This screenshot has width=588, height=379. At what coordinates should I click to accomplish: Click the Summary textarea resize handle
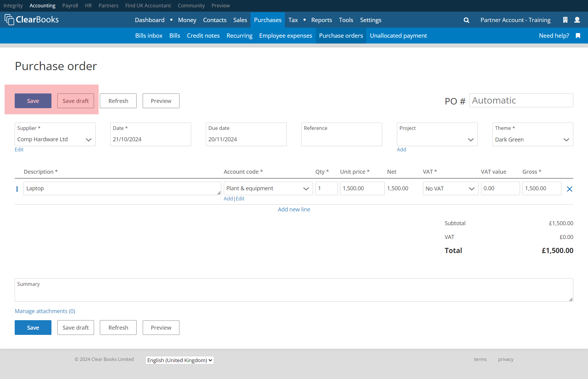pos(571,299)
